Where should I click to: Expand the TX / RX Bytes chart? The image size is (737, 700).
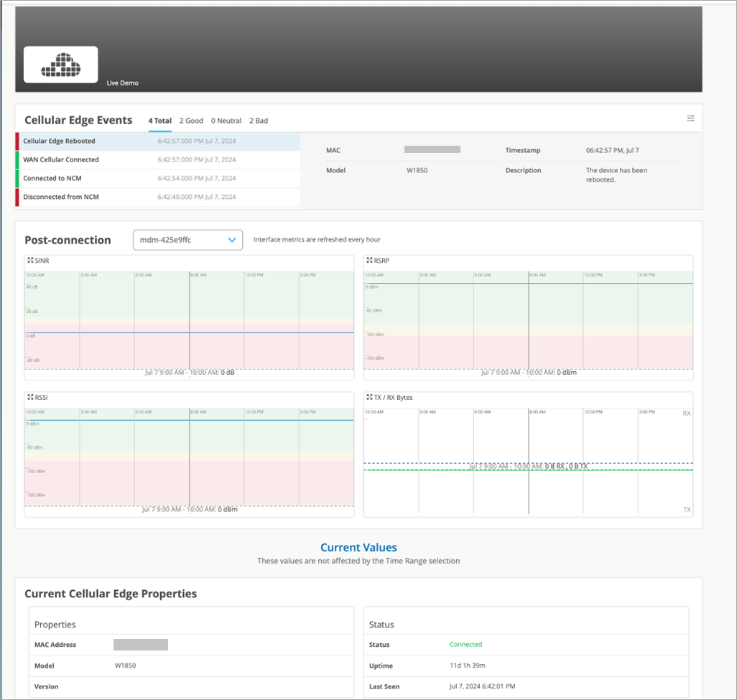coord(369,397)
